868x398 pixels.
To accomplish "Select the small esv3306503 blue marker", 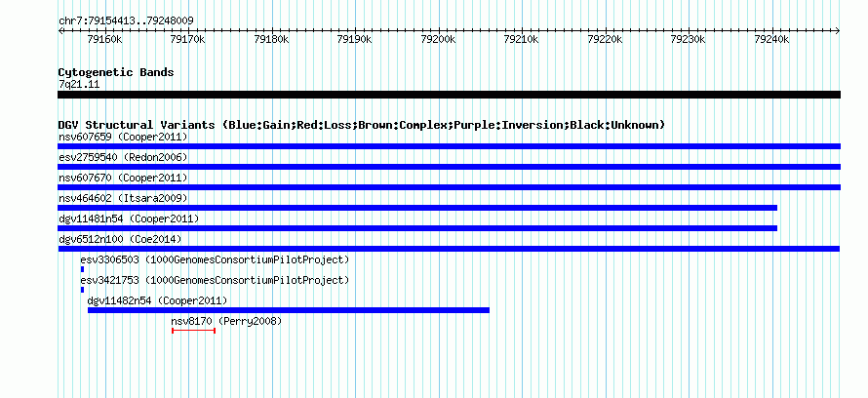I will pos(83,269).
